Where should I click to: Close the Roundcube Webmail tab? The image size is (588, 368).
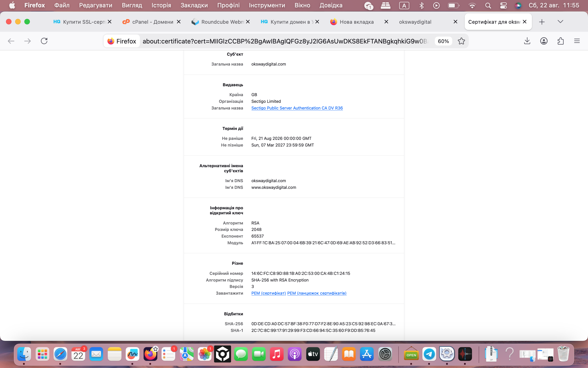(x=248, y=22)
